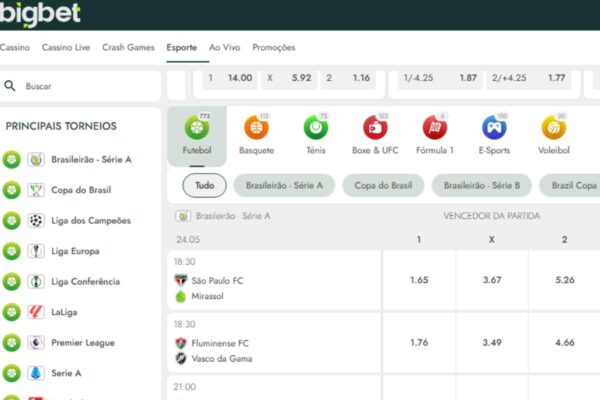Filter by Brazil Copa chip
The height and width of the screenshot is (400, 600).
570,185
